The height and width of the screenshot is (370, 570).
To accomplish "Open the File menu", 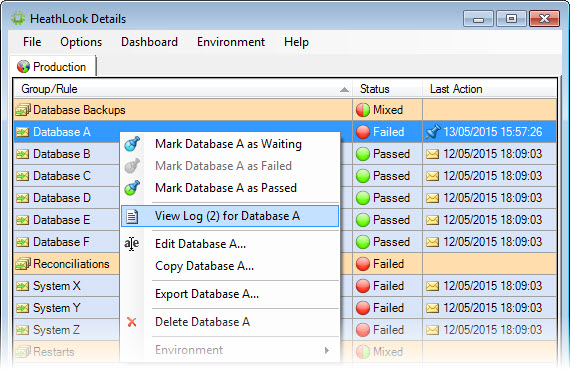I will [x=32, y=42].
